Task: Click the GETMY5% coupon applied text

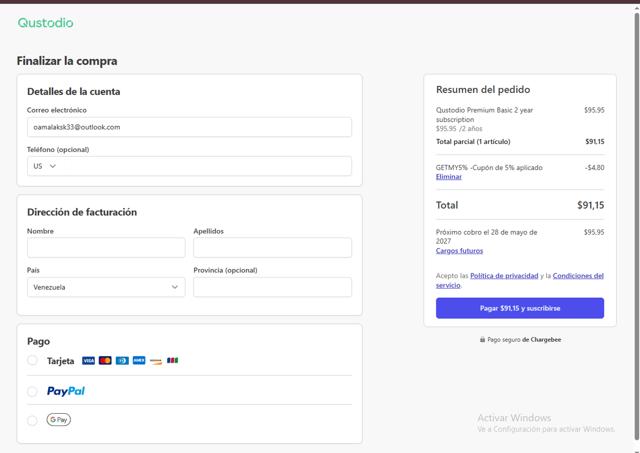Action: (x=489, y=168)
